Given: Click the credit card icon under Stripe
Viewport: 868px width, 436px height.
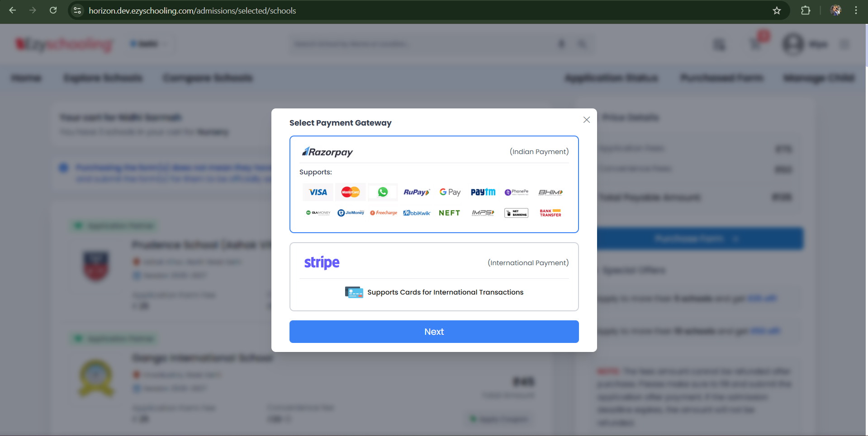Looking at the screenshot, I should click(354, 292).
